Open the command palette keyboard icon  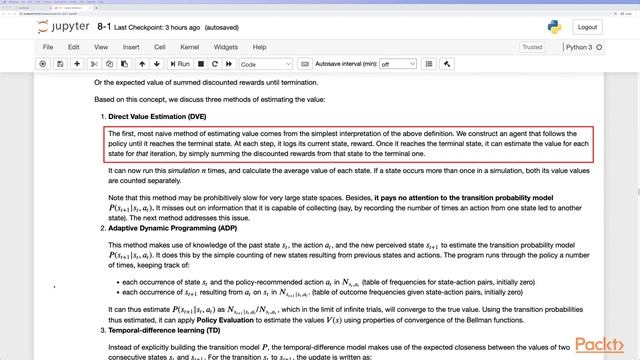click(304, 64)
